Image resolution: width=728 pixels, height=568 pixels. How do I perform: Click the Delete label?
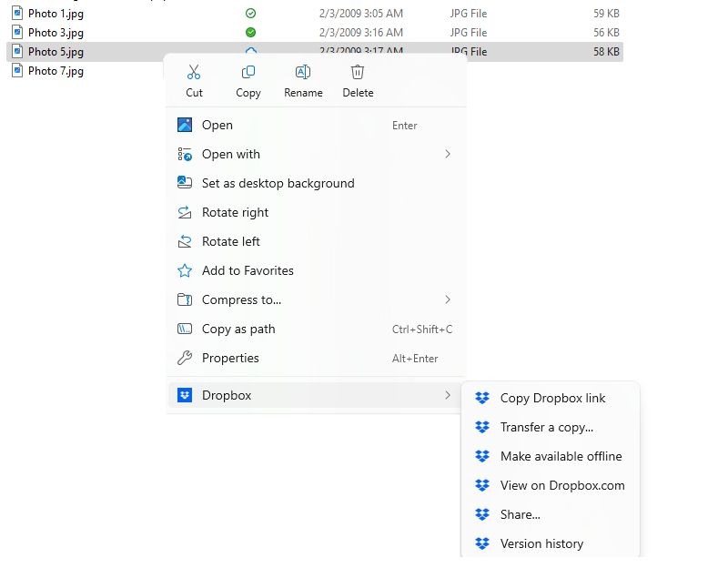click(358, 93)
